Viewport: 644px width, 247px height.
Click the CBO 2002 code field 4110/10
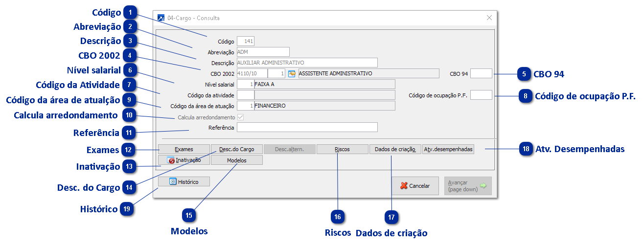[252, 73]
